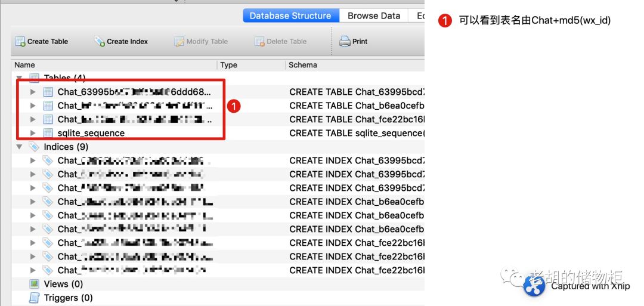Click the Type column header
Screen dimensions: 644x306
(229, 65)
